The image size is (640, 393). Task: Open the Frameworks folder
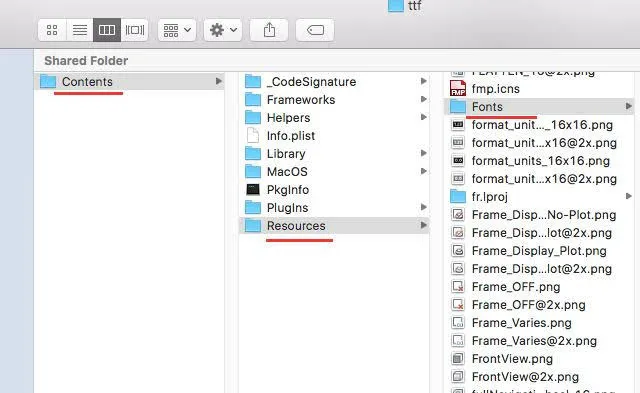tap(333, 100)
